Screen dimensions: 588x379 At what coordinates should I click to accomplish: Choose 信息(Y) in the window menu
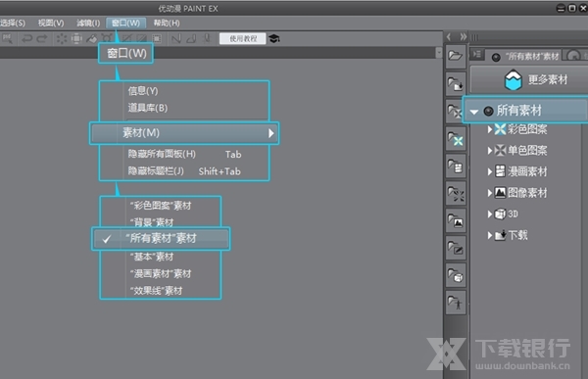pos(143,91)
